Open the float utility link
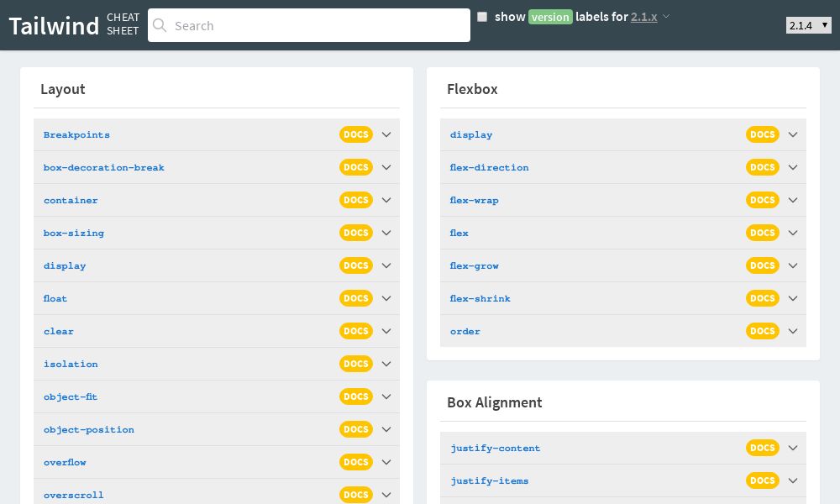The image size is (840, 504). point(55,298)
